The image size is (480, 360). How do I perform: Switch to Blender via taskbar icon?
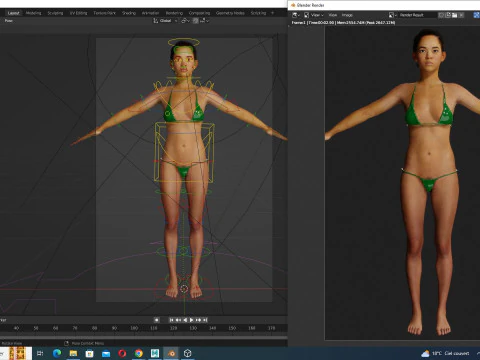[171, 353]
